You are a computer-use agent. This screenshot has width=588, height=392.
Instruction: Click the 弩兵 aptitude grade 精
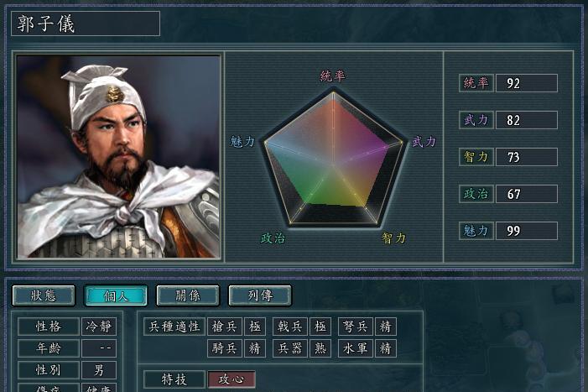[x=386, y=327]
